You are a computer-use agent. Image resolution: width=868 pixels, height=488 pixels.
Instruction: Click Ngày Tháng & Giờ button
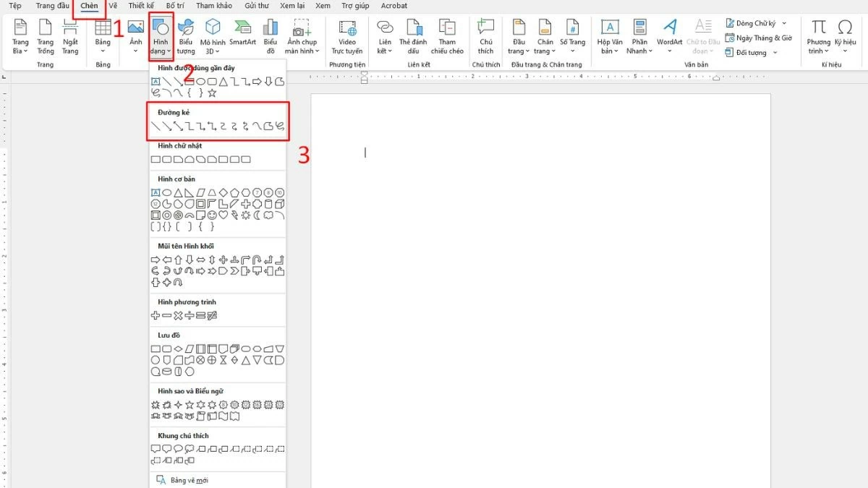pyautogui.click(x=759, y=38)
